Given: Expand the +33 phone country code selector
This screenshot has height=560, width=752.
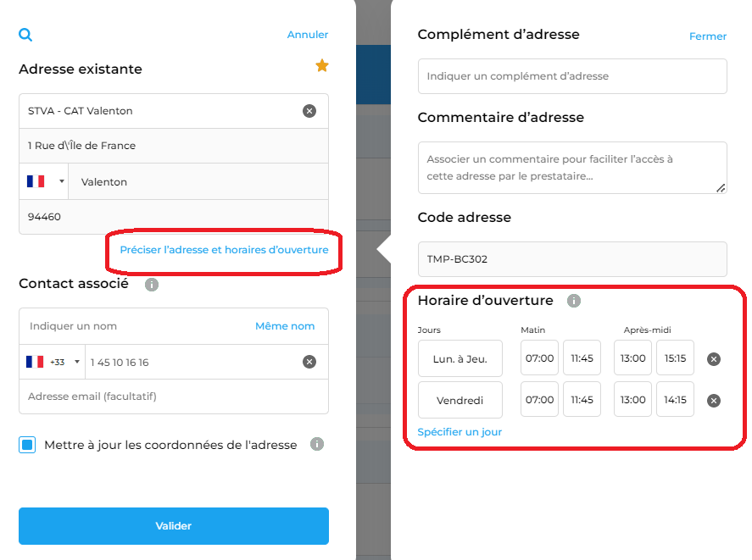Looking at the screenshot, I should (53, 362).
